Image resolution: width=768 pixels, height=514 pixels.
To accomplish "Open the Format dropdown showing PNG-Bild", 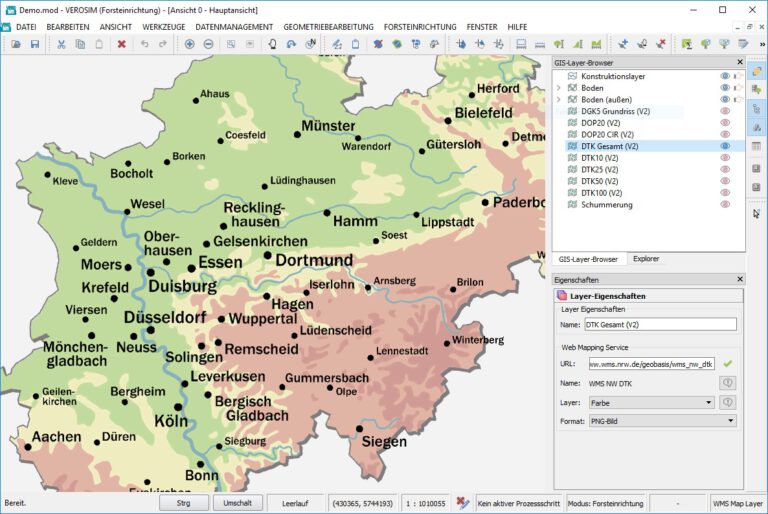I will (662, 421).
